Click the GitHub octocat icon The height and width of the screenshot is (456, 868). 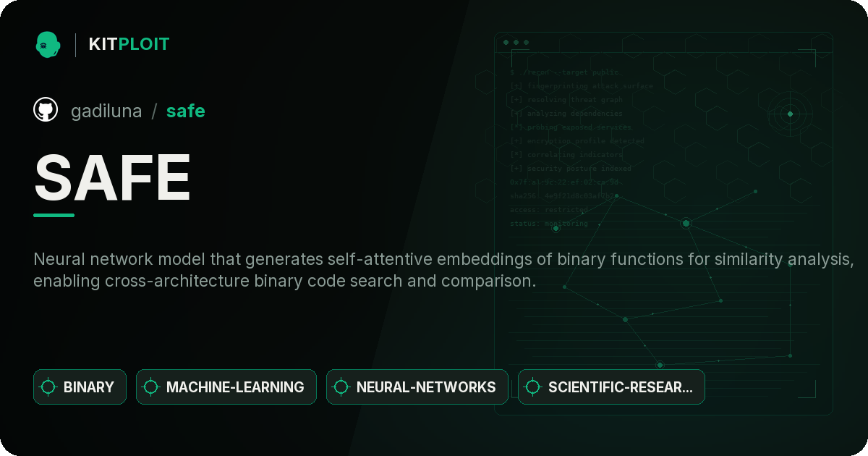coord(46,110)
